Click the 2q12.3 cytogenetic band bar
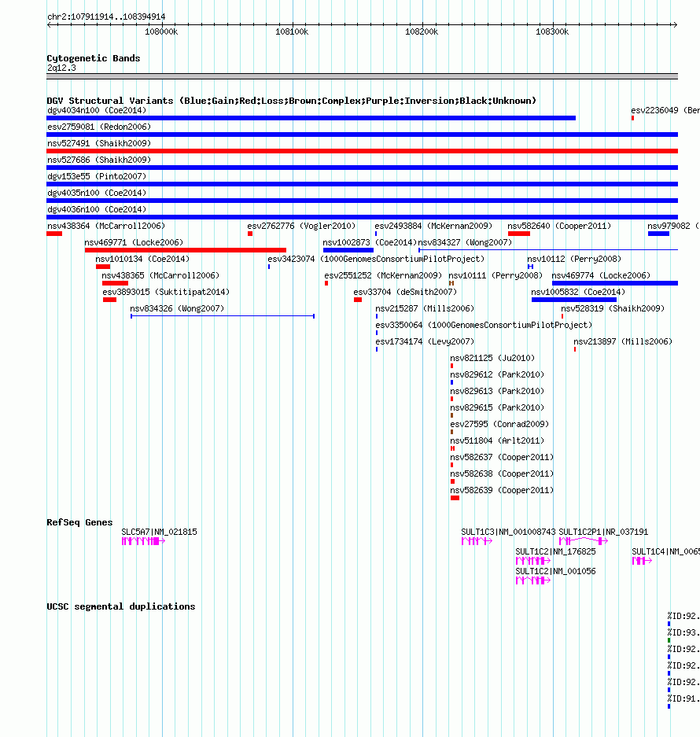The height and width of the screenshot is (737, 700). click(362, 76)
